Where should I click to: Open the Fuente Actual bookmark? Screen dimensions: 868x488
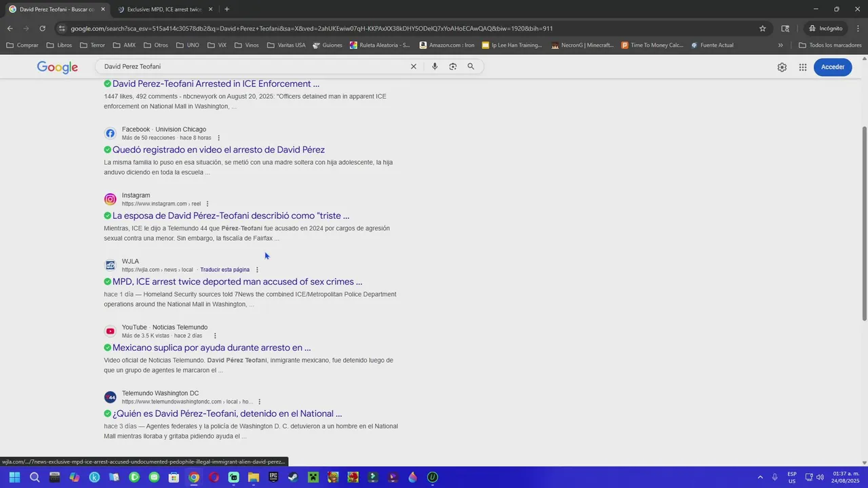click(712, 45)
